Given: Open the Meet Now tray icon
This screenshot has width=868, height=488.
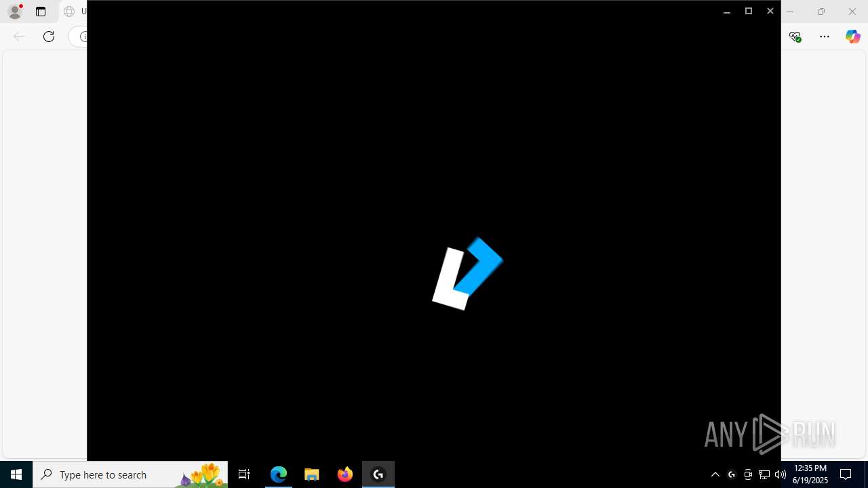Looking at the screenshot, I should coord(748,474).
